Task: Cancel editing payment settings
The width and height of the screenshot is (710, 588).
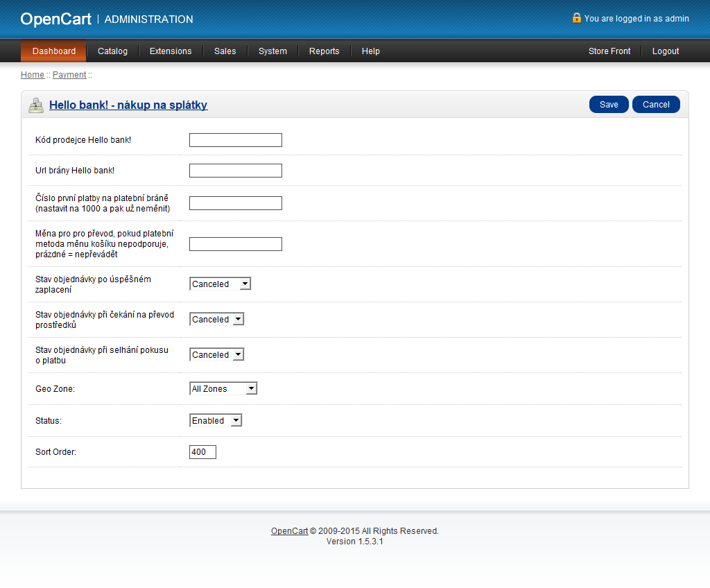Action: coord(656,105)
